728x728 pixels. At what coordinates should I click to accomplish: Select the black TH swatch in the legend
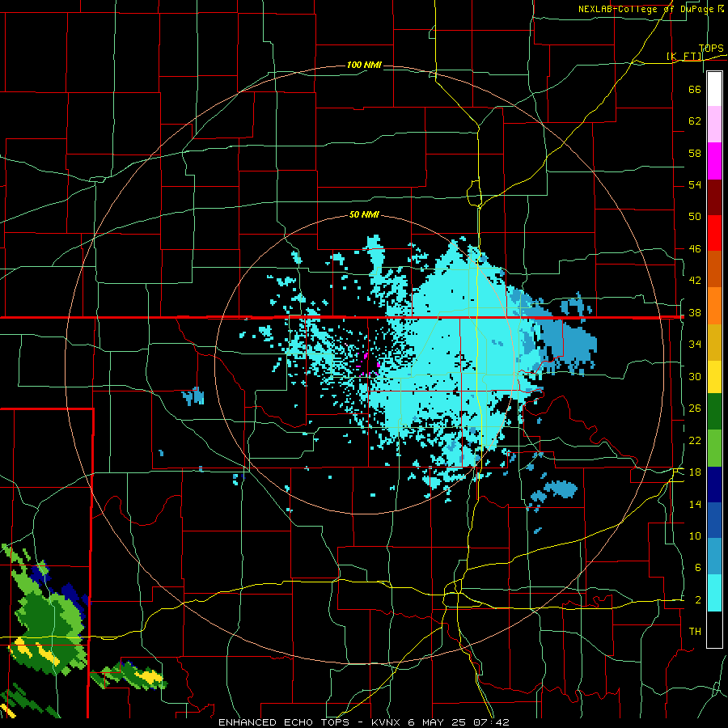tap(714, 629)
